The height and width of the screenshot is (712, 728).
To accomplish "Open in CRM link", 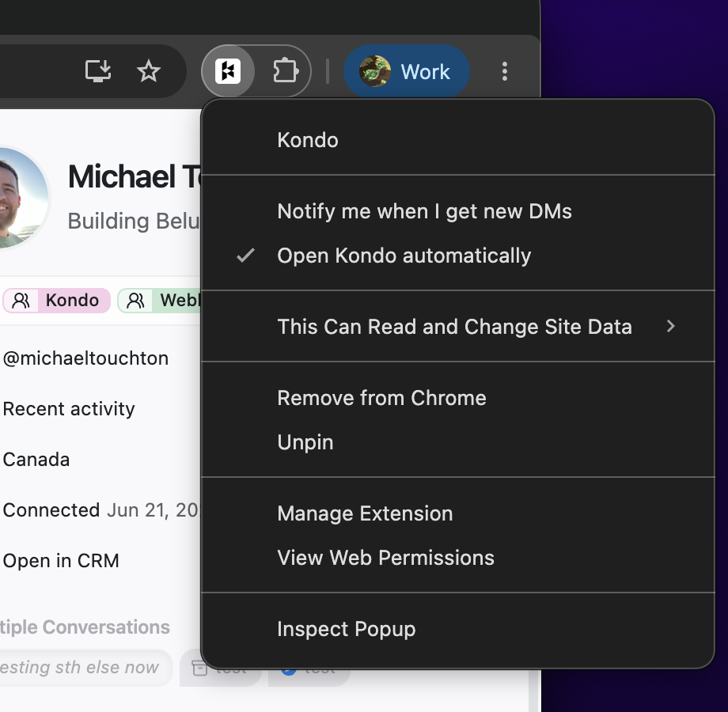I will coord(61,561).
